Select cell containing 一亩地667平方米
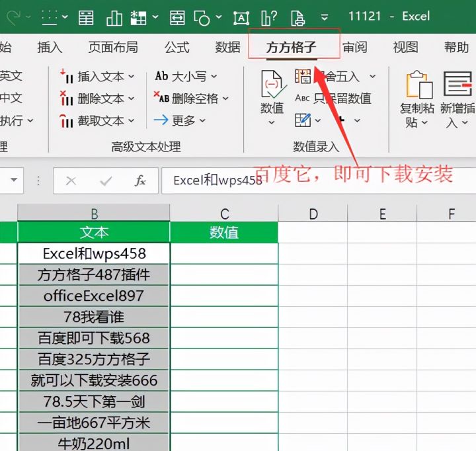Screen dimensions: 476x451 (x=94, y=423)
